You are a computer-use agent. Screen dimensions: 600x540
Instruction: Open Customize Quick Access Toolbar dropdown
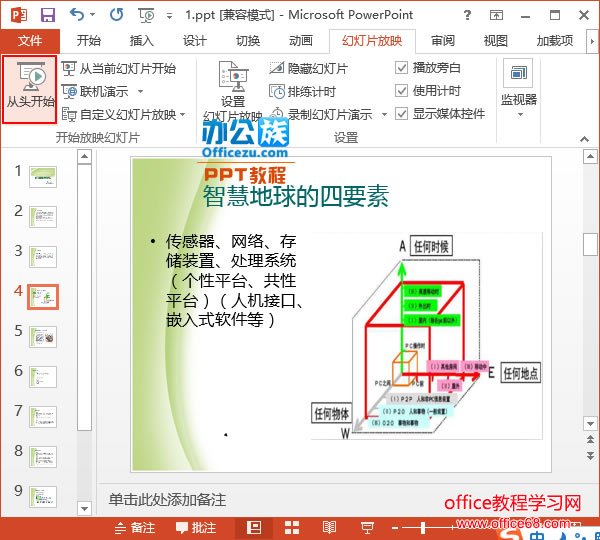pyautogui.click(x=169, y=16)
